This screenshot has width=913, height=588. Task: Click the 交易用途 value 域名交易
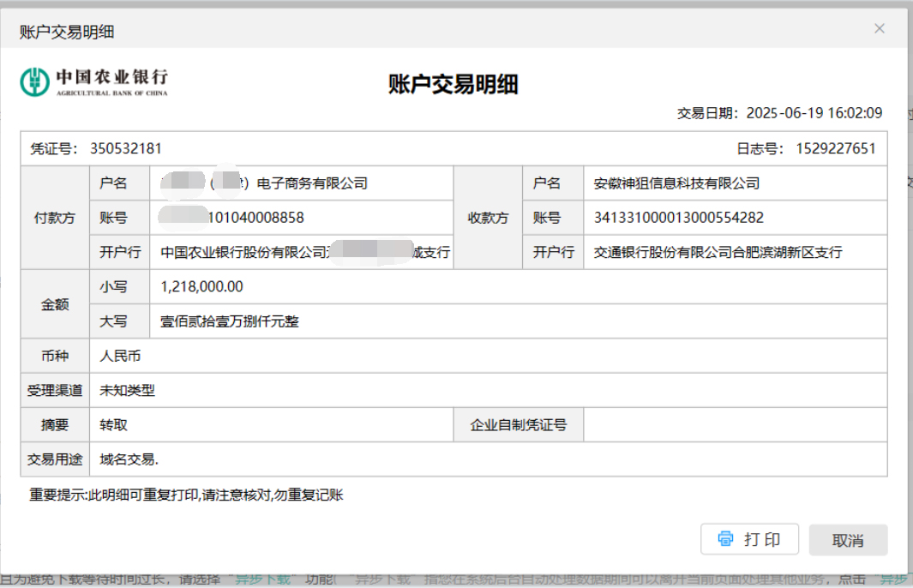click(129, 459)
